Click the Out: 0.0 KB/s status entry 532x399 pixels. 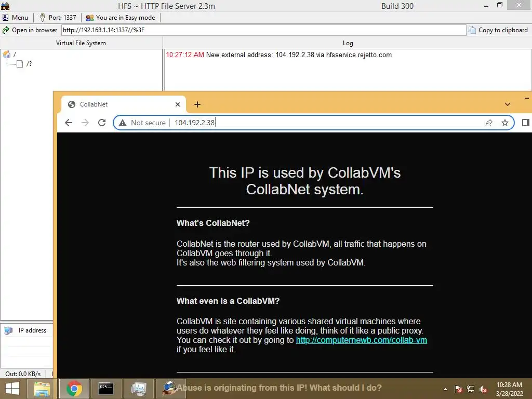click(23, 374)
